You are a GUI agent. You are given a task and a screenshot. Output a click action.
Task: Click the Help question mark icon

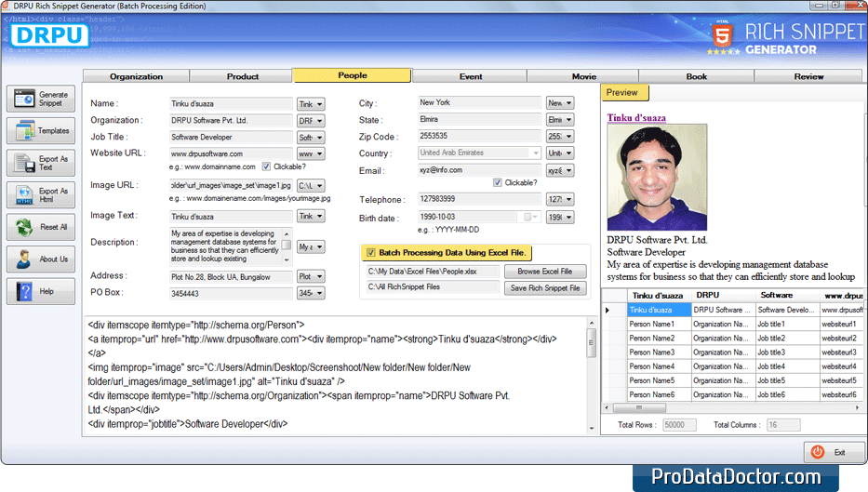click(x=24, y=291)
